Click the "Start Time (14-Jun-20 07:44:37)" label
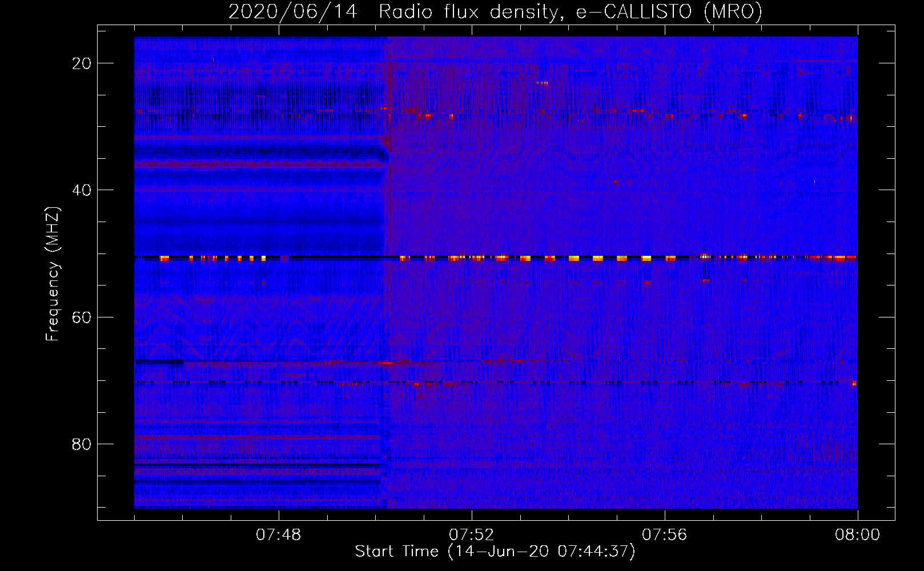The width and height of the screenshot is (924, 571). coord(495,552)
